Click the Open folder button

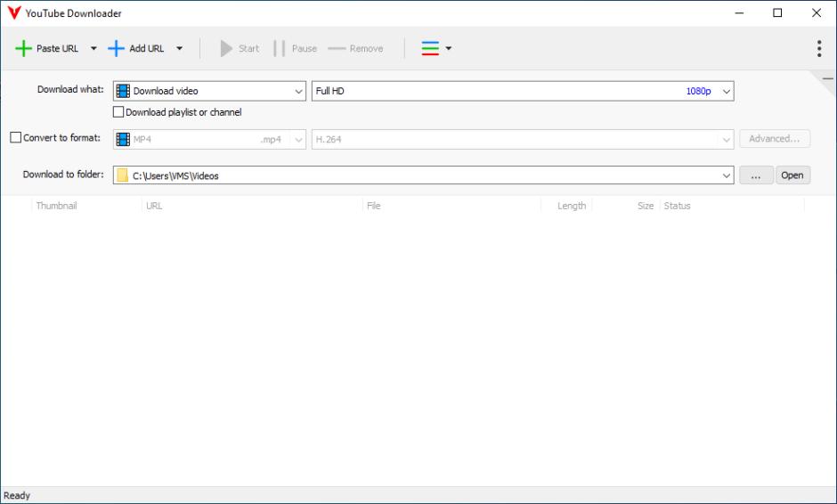(792, 175)
